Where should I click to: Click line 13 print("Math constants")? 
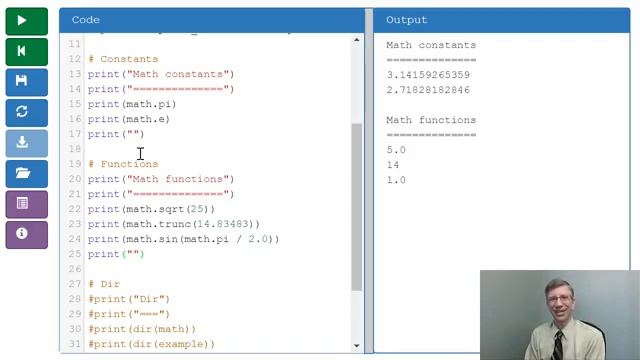coord(161,74)
